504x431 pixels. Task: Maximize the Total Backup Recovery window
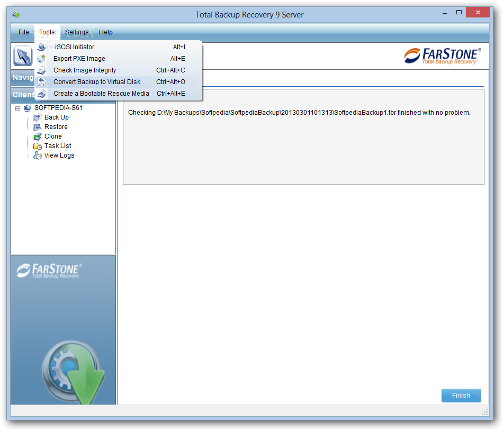tap(458, 13)
